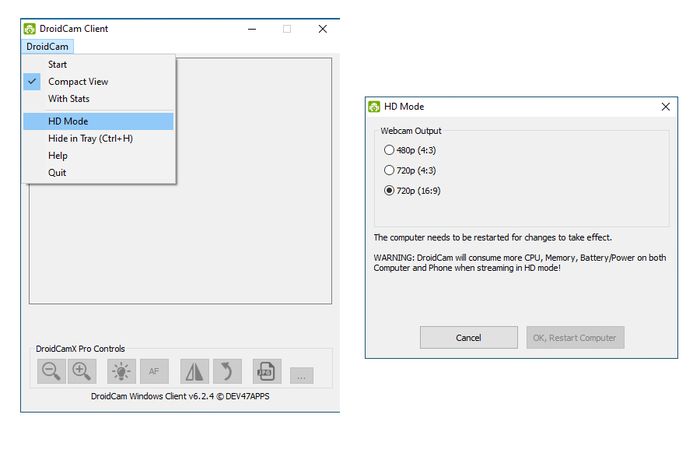Click the JPG snapshot save icon
The height and width of the screenshot is (467, 700).
pos(266,371)
